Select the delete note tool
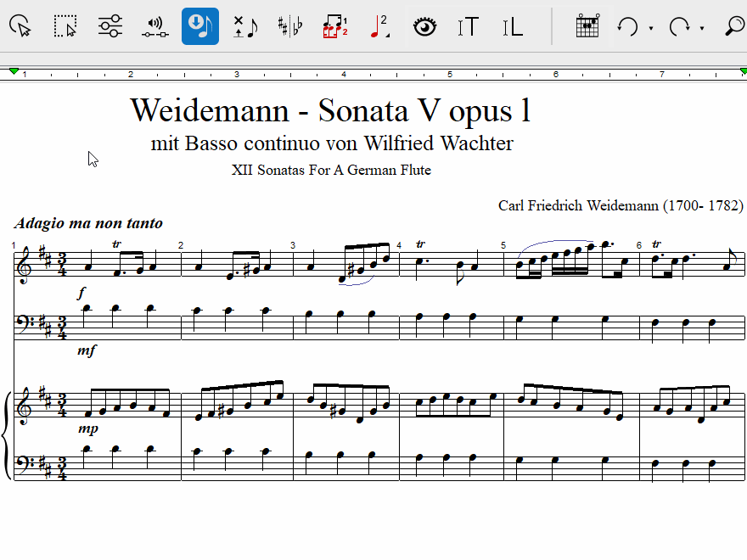 pyautogui.click(x=245, y=26)
